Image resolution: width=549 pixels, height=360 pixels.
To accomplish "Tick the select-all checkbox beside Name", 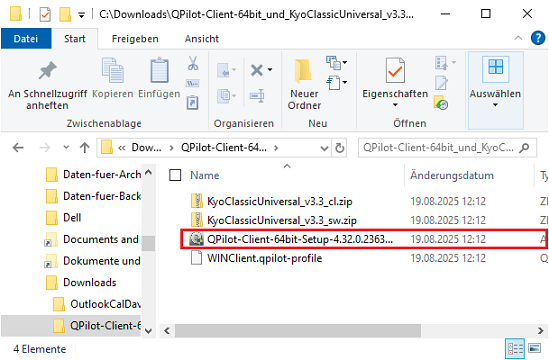I will pos(175,175).
